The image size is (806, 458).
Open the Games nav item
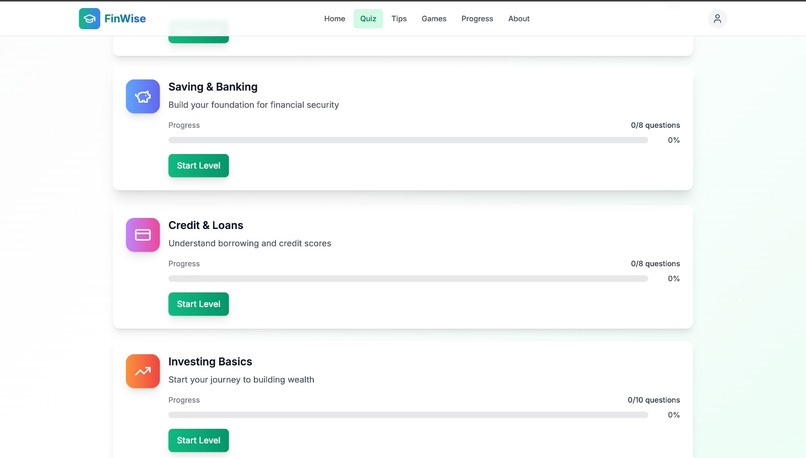[434, 19]
